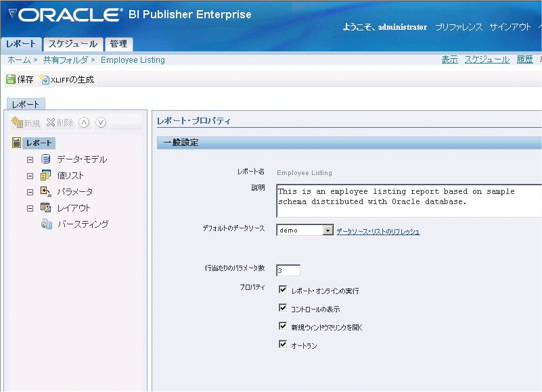Toggle the オートラン checkbox

coord(283,344)
